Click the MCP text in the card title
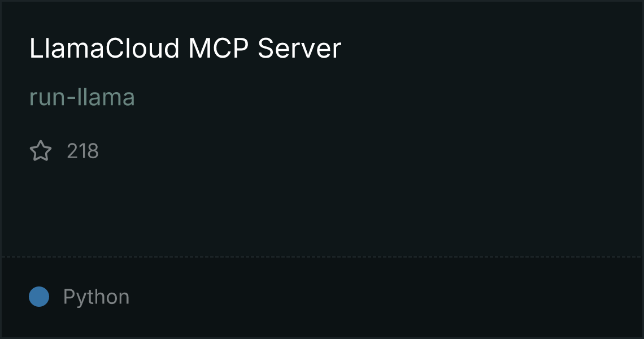The image size is (644, 339). [x=219, y=48]
